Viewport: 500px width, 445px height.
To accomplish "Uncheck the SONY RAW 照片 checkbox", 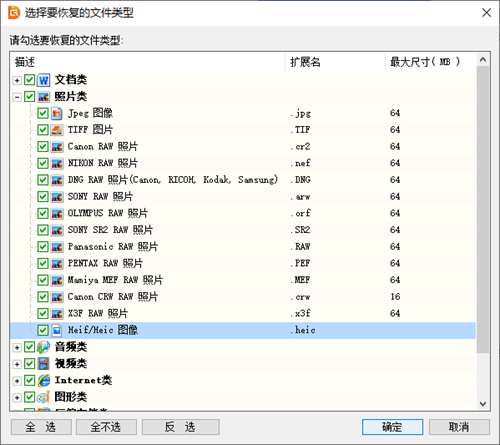I will (x=43, y=197).
